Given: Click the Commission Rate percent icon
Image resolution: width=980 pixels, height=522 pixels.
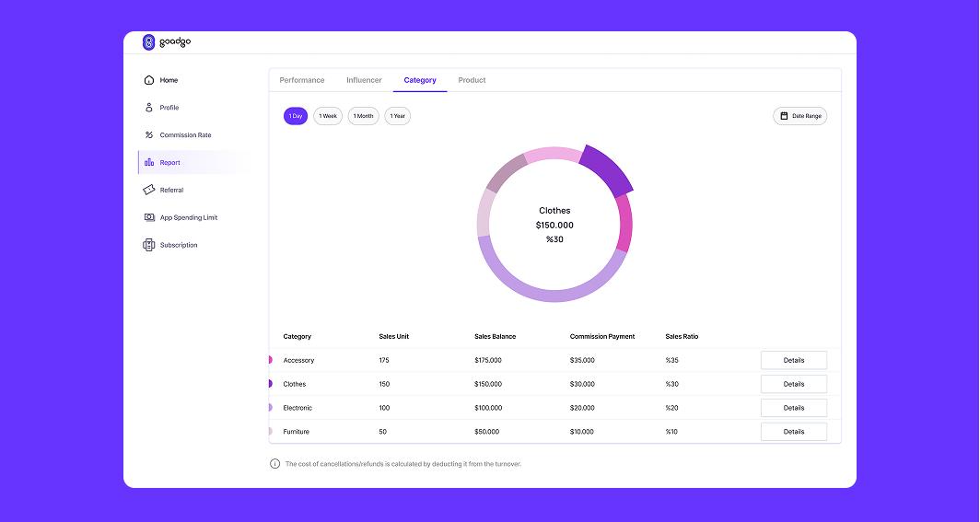Looking at the screenshot, I should (x=149, y=134).
